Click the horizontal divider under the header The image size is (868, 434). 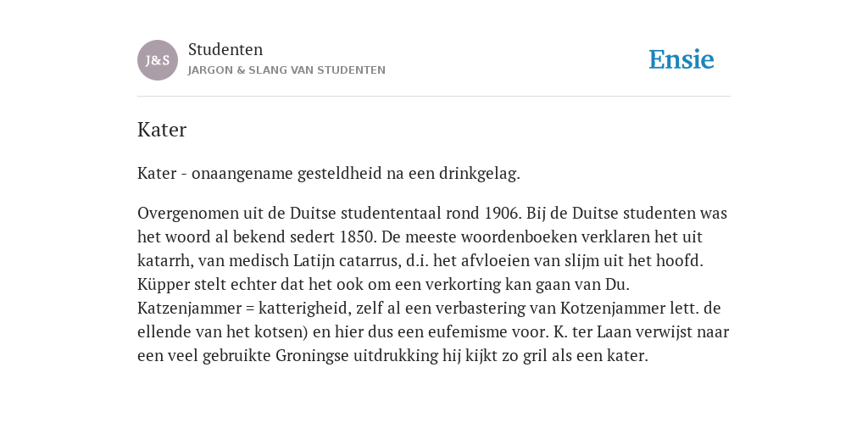tap(434, 97)
